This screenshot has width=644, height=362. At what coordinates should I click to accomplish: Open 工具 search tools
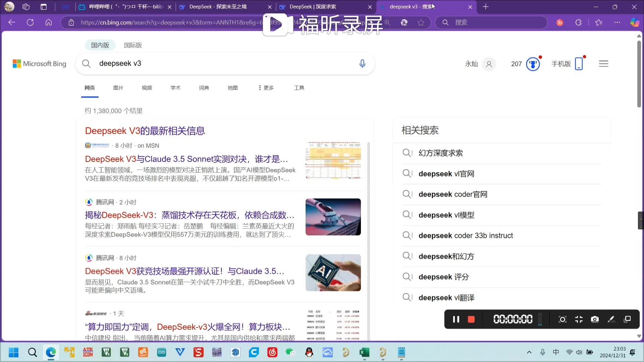coord(299,88)
